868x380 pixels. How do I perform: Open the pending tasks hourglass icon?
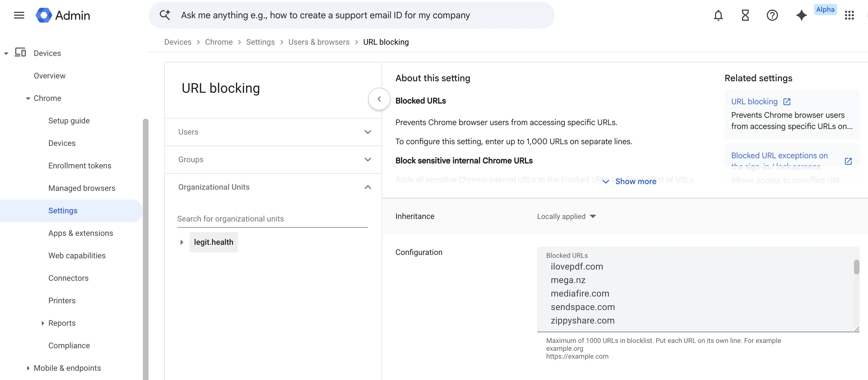point(745,15)
